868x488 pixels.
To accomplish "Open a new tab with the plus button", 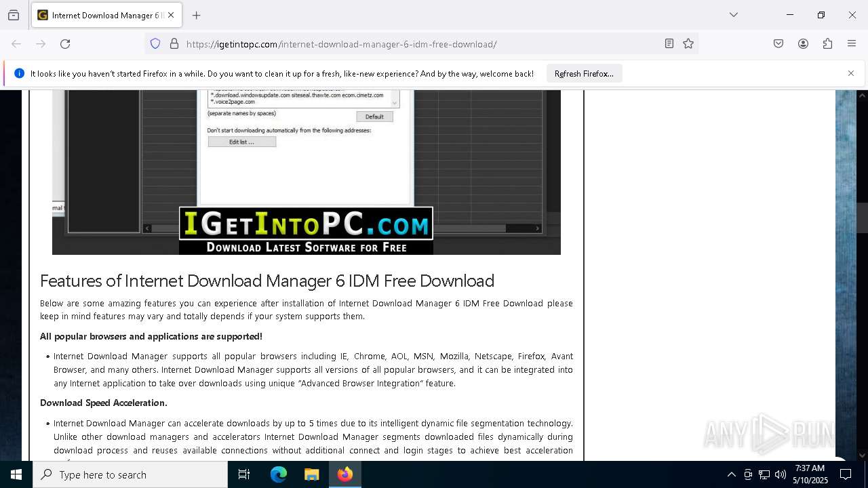I will point(197,15).
